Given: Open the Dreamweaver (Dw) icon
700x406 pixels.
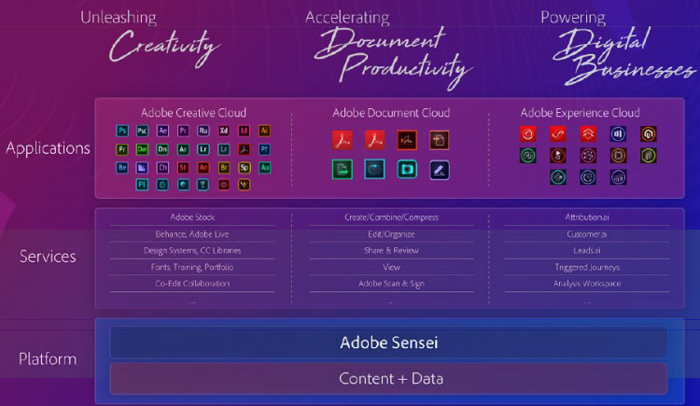Looking at the screenshot, I should point(142,149).
